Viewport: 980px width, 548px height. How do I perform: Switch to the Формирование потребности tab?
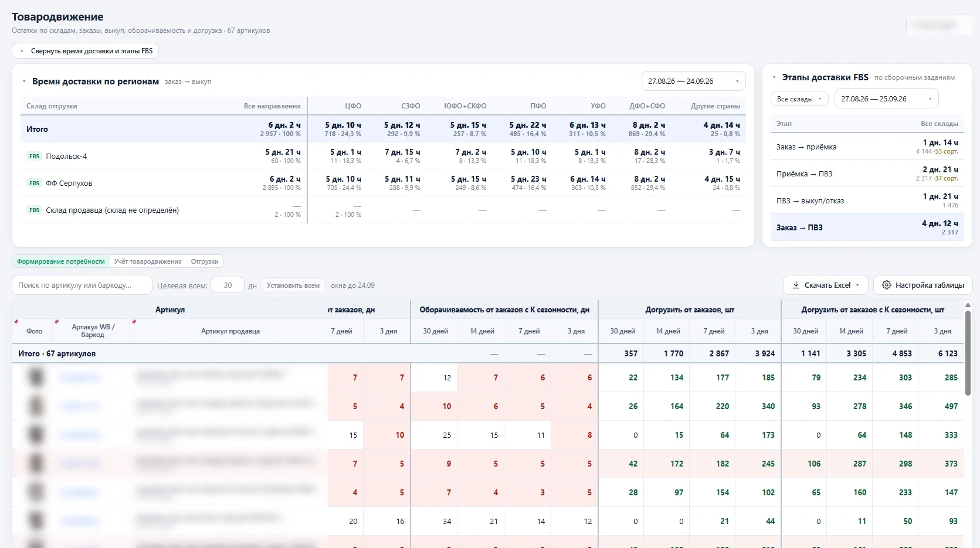click(x=60, y=262)
